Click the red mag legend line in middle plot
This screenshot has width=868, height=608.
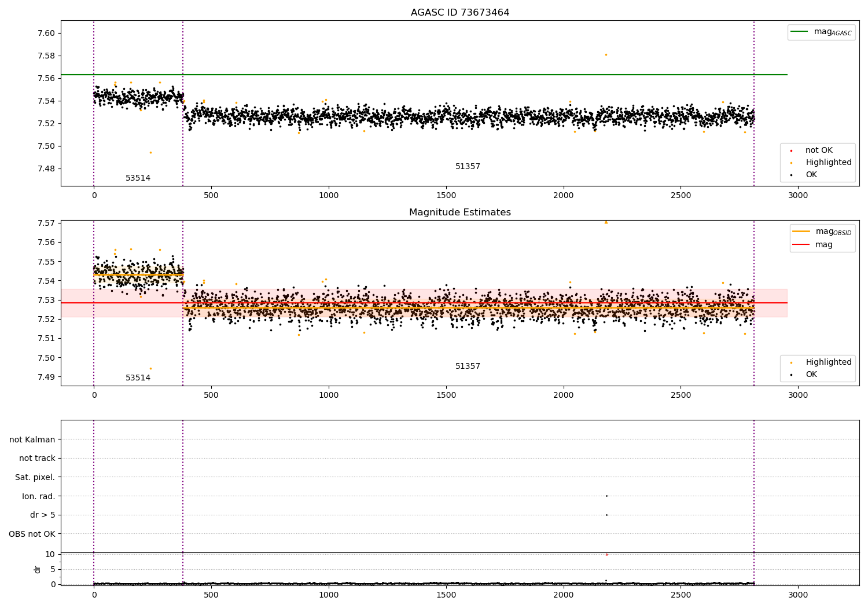click(x=801, y=244)
